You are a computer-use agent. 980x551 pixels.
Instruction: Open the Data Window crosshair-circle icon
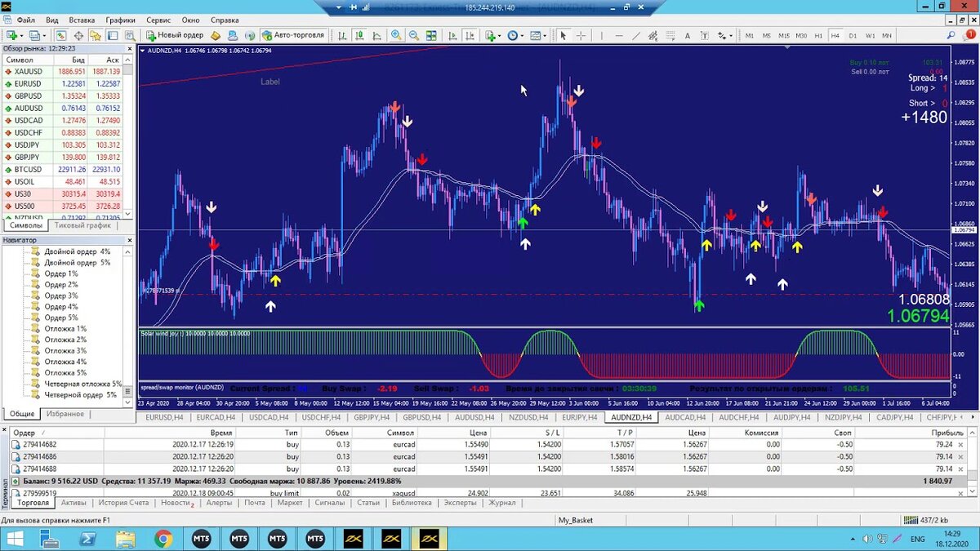pyautogui.click(x=78, y=35)
